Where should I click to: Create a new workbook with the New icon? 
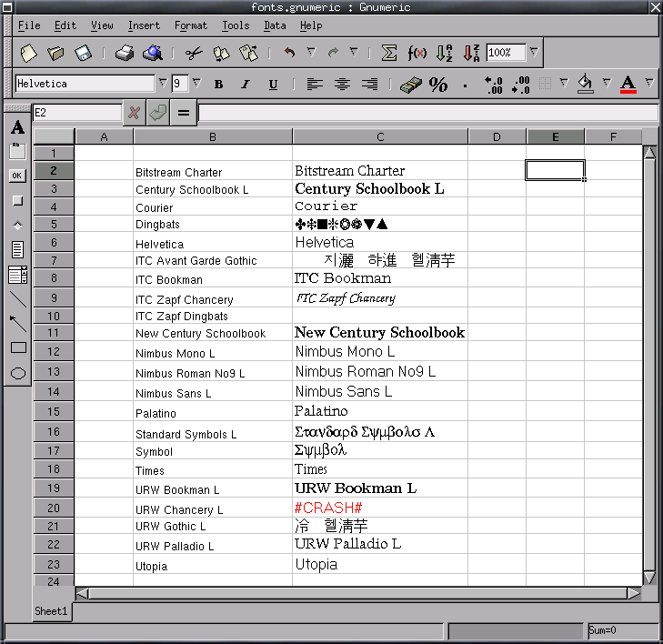point(28,54)
